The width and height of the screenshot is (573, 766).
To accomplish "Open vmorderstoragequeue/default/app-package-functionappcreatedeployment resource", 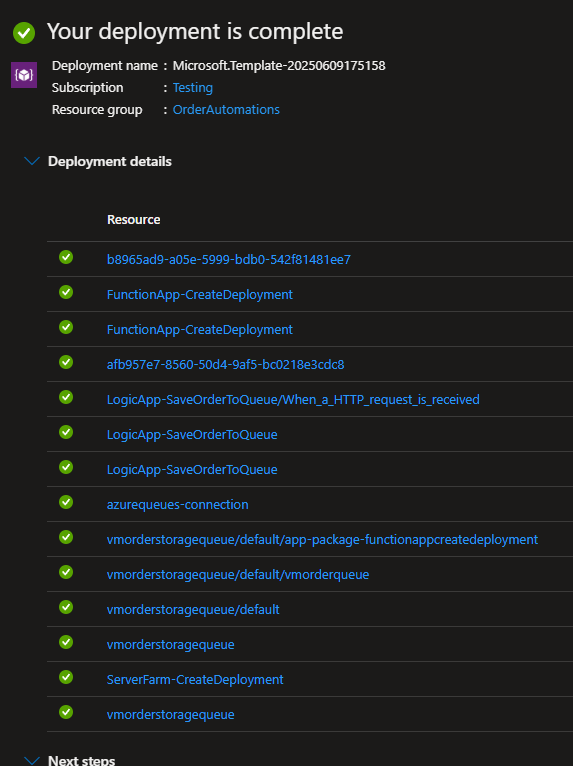I will [x=322, y=539].
